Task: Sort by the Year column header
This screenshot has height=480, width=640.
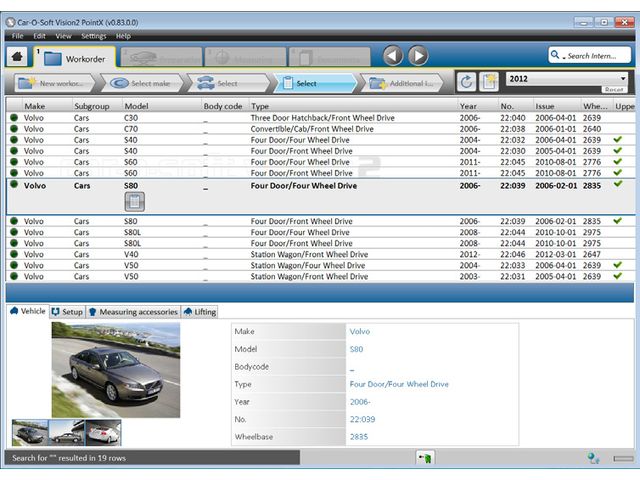Action: click(x=478, y=106)
